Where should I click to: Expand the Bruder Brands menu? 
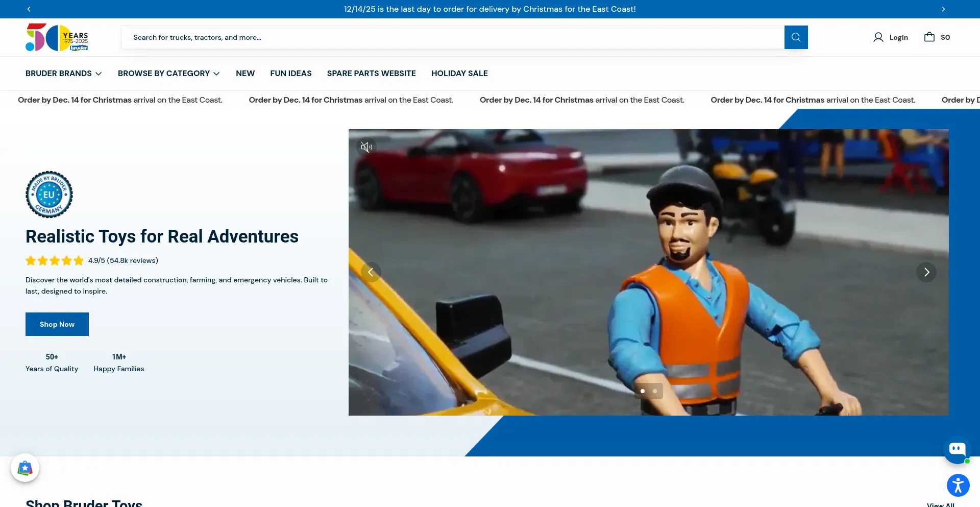(63, 74)
